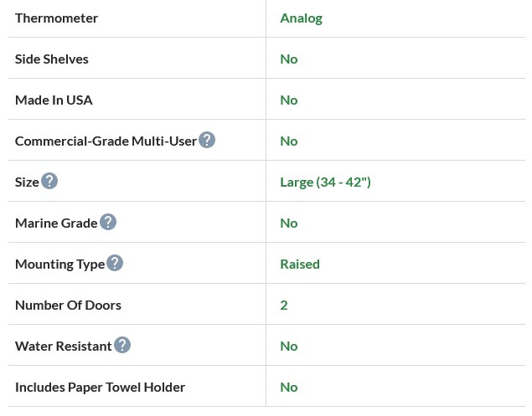The height and width of the screenshot is (416, 532).
Task: Click 'No' in the Made In USA row
Action: (289, 100)
